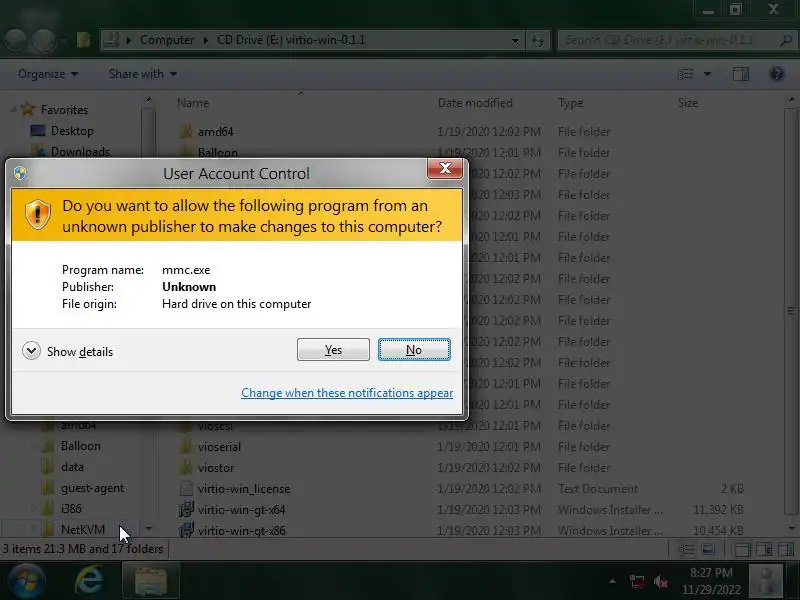The height and width of the screenshot is (600, 800).
Task: Open Explorer help icon
Action: pos(777,74)
